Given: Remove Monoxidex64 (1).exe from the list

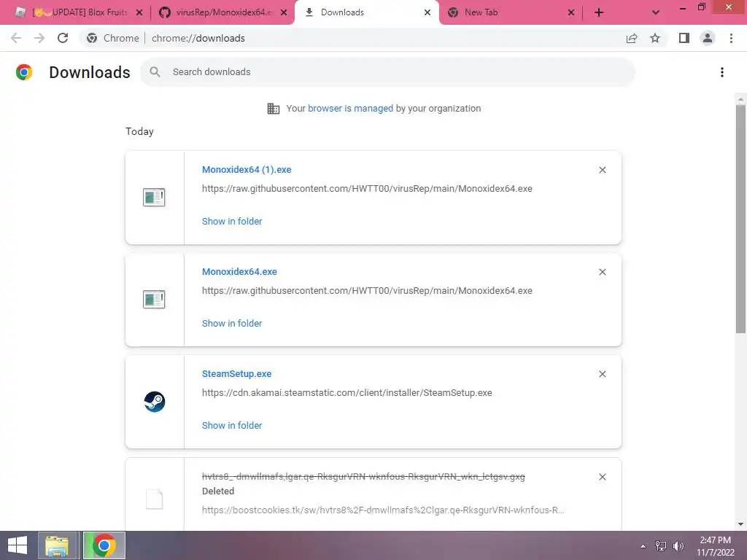Looking at the screenshot, I should point(602,170).
